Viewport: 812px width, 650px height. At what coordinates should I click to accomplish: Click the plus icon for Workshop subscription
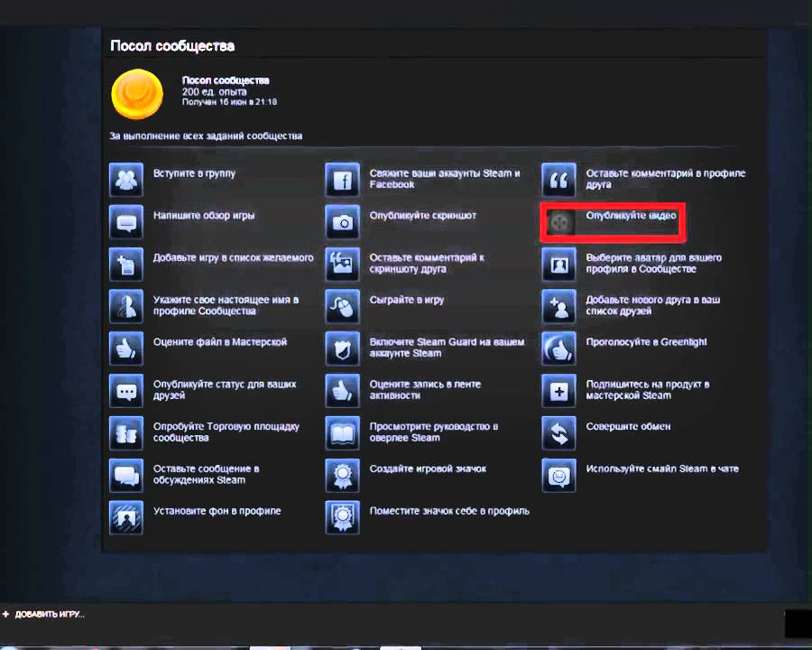click(558, 390)
